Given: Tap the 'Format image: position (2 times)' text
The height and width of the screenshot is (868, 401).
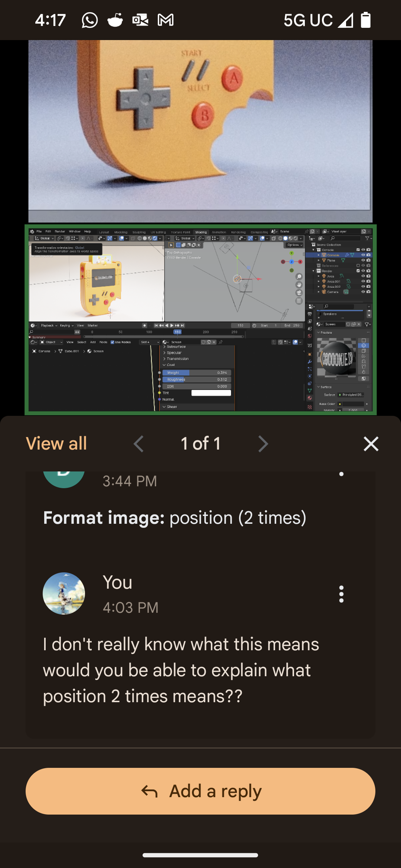Looking at the screenshot, I should coord(175,518).
